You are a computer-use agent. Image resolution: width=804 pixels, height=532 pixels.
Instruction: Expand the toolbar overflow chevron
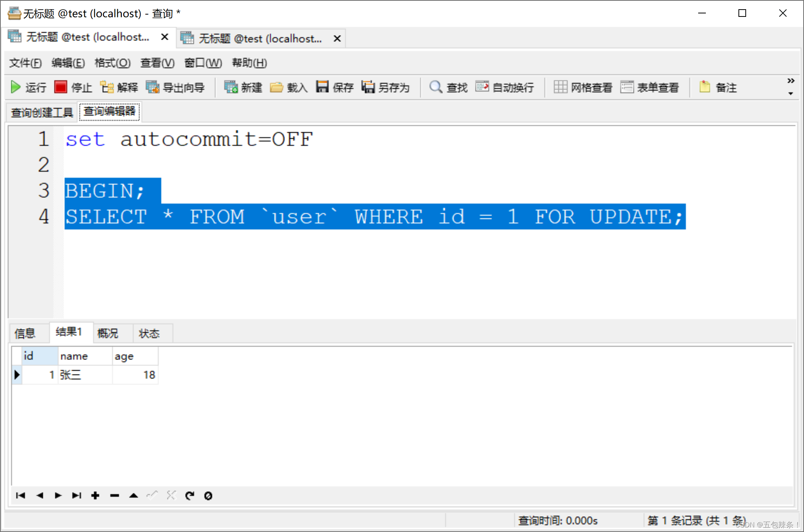791,81
